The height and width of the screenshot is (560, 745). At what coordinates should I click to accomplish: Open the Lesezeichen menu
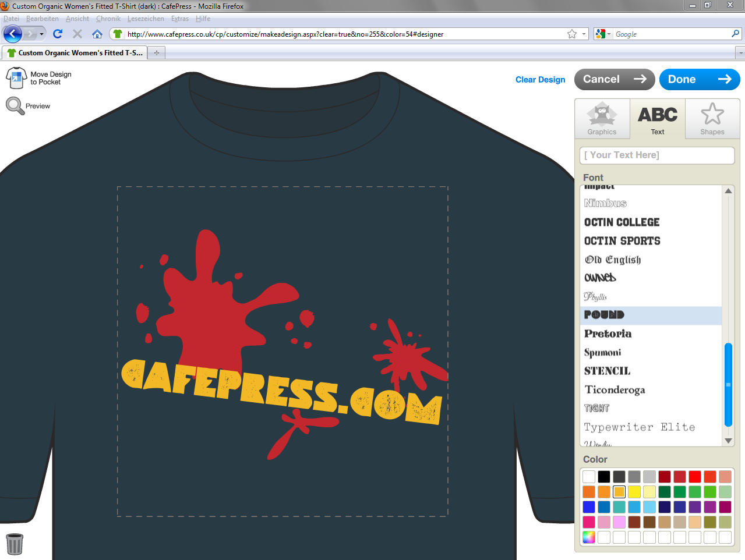(x=146, y=19)
